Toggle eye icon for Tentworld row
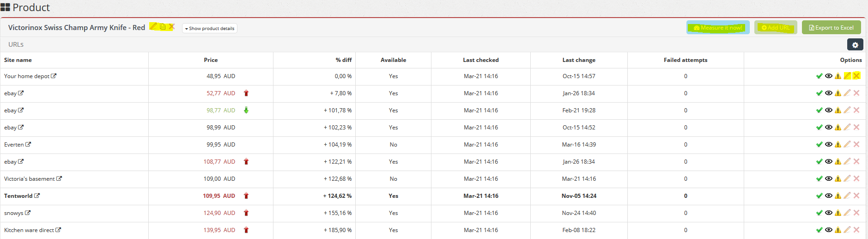The height and width of the screenshot is (239, 868). [829, 196]
